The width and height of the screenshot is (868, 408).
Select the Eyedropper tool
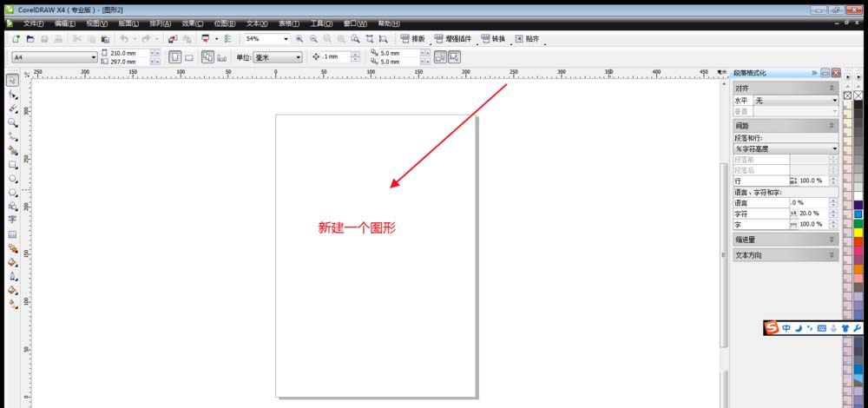coord(13,262)
